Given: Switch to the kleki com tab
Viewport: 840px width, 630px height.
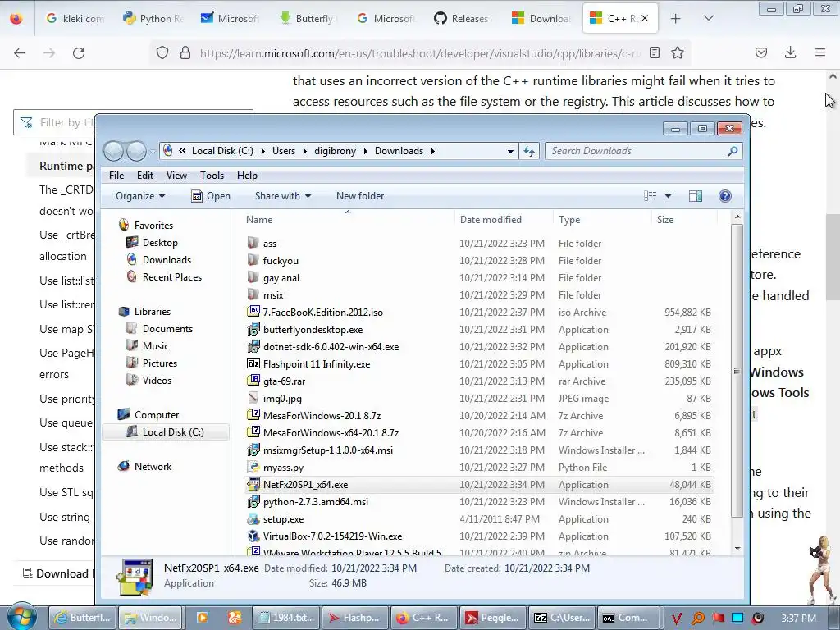Looking at the screenshot, I should click(x=75, y=19).
